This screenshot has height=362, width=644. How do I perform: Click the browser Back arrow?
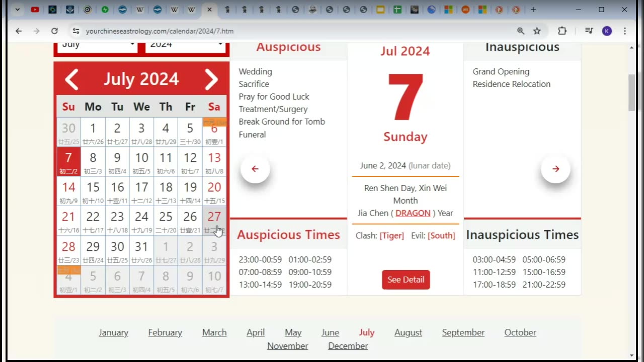pyautogui.click(x=19, y=31)
